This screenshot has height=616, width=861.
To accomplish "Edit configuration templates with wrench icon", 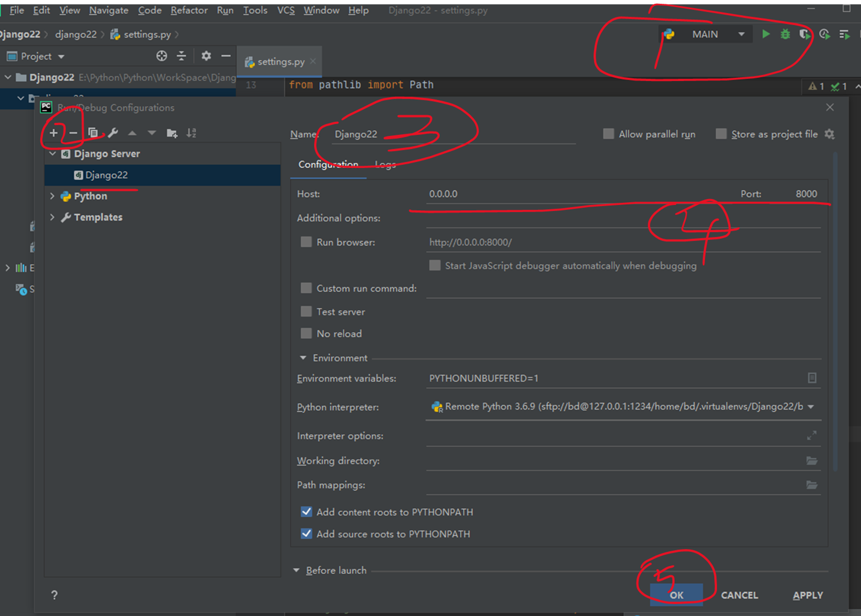I will pos(113,133).
